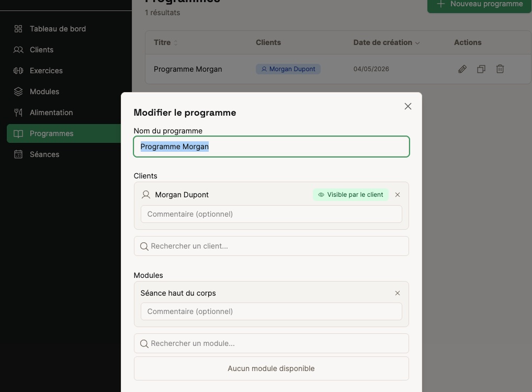The height and width of the screenshot is (392, 532).
Task: Click the Nom du programme input field
Action: [271, 147]
